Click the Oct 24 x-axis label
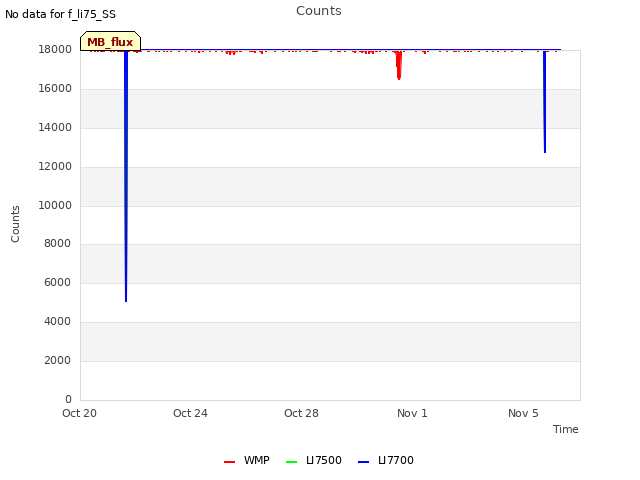640x480 pixels. coord(190,413)
